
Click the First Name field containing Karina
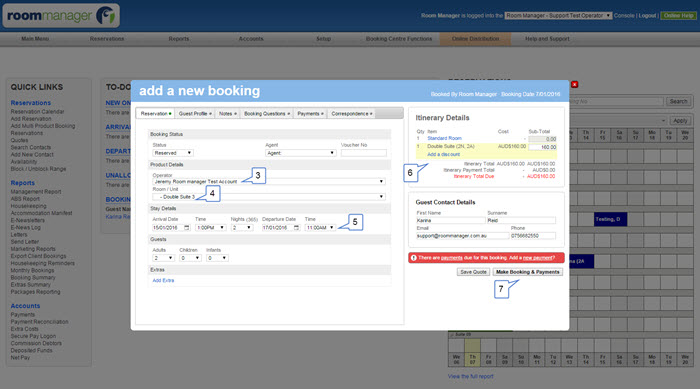point(450,220)
